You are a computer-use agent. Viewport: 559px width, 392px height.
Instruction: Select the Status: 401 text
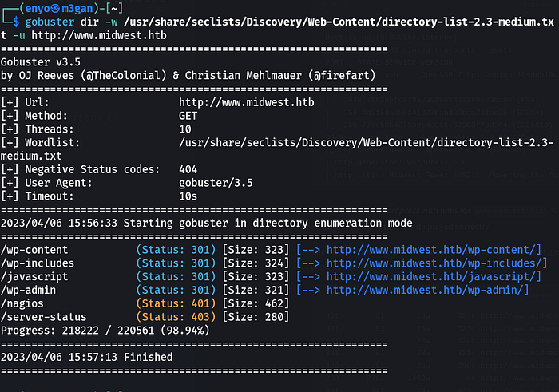176,303
